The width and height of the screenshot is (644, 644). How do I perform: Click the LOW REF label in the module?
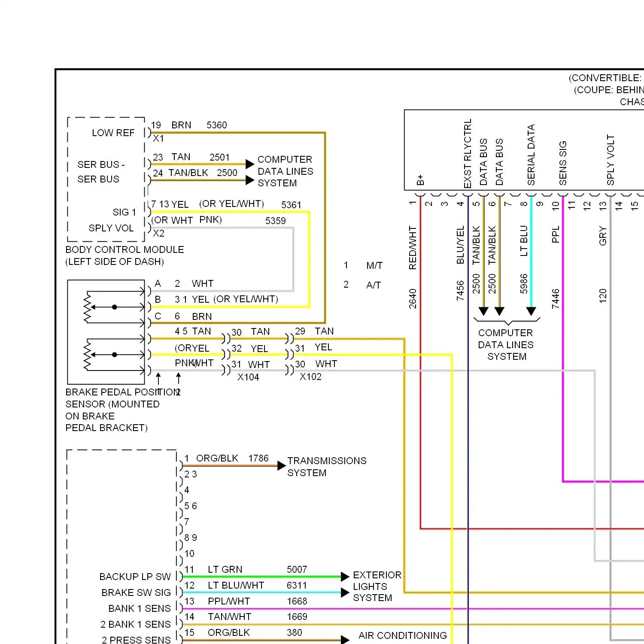point(113,133)
